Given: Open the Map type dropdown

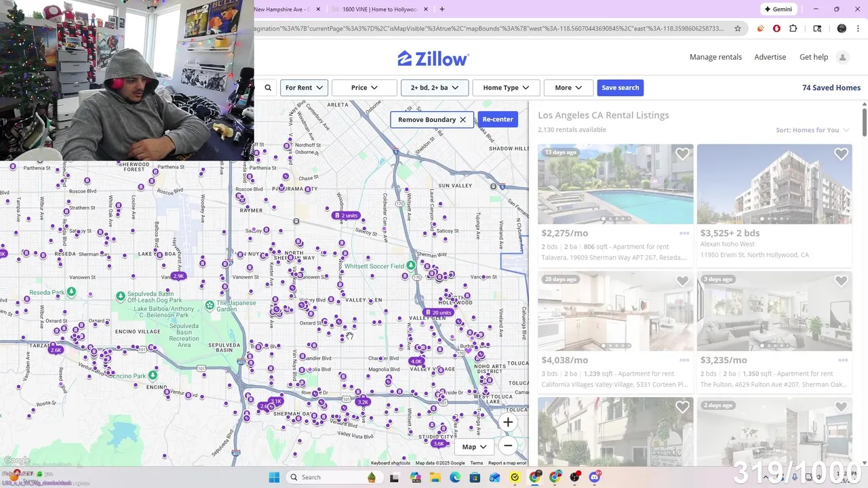Looking at the screenshot, I should pos(474,447).
